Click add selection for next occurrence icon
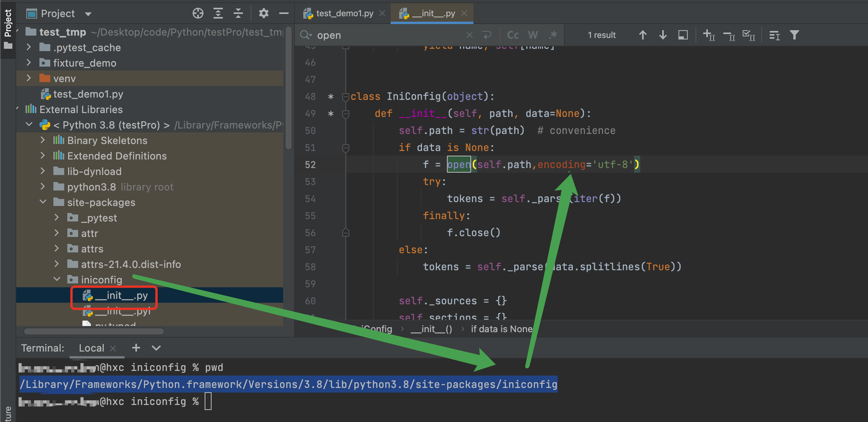Viewport: 868px width, 422px height. pyautogui.click(x=709, y=35)
